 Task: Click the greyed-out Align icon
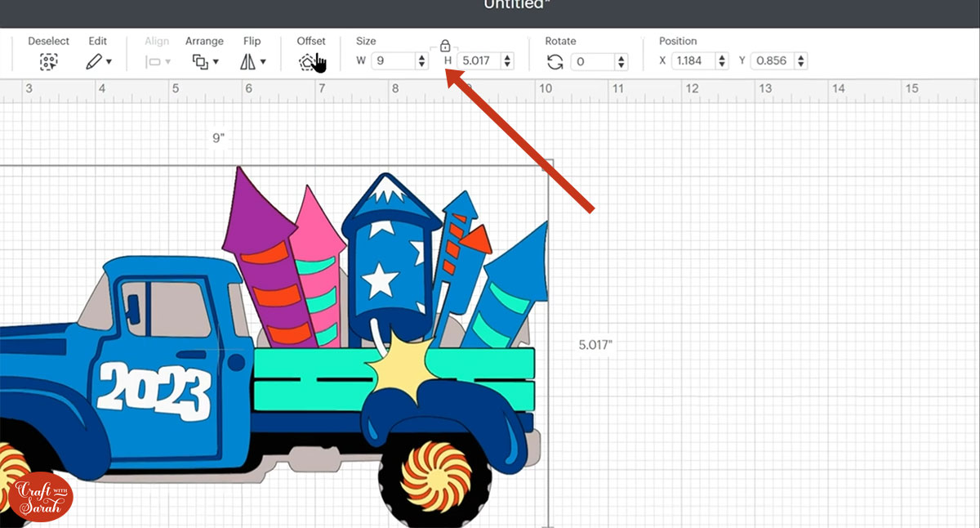153,61
